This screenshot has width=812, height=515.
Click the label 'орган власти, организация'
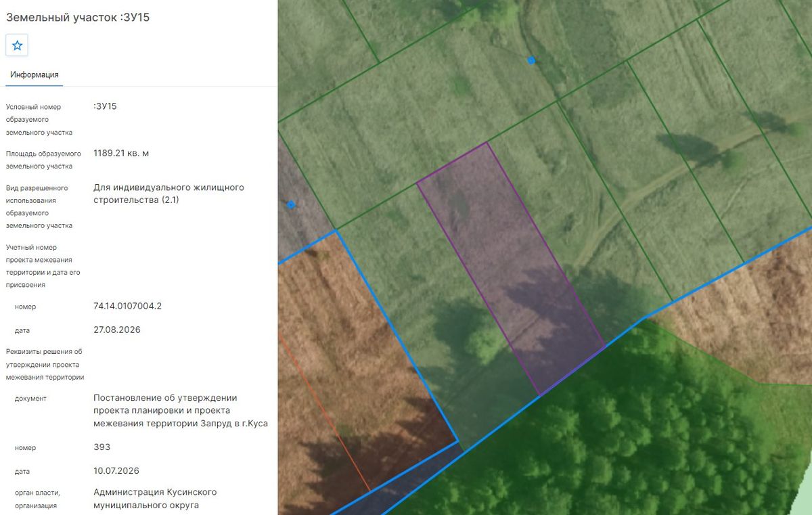[38, 499]
